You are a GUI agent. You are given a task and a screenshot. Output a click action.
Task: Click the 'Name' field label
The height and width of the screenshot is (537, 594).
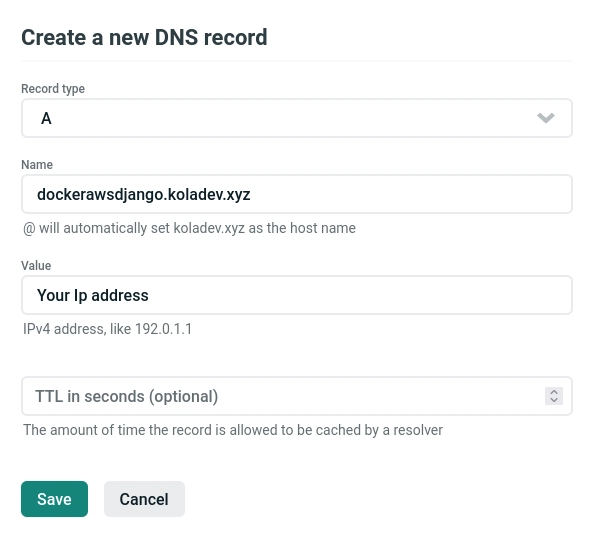click(x=37, y=165)
